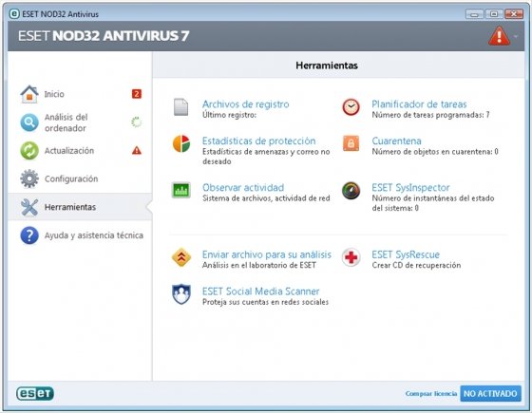Click the Archivos de registro document icon
Image resolution: width=532 pixels, height=413 pixels.
(x=180, y=107)
